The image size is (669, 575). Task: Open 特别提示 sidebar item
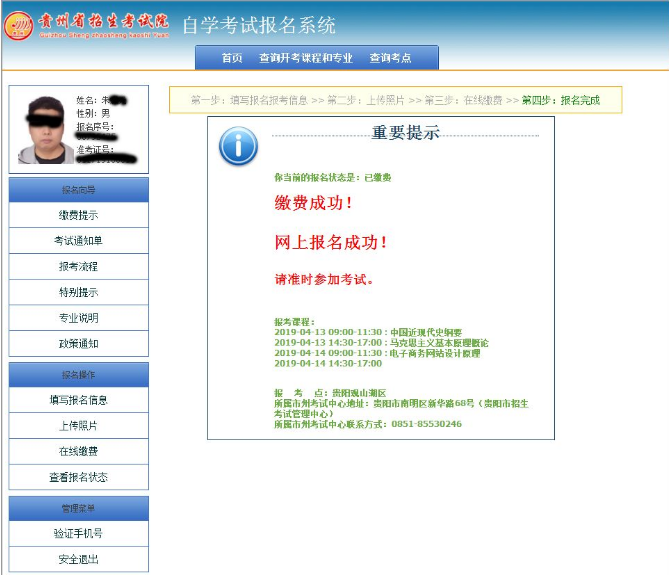[x=78, y=293]
